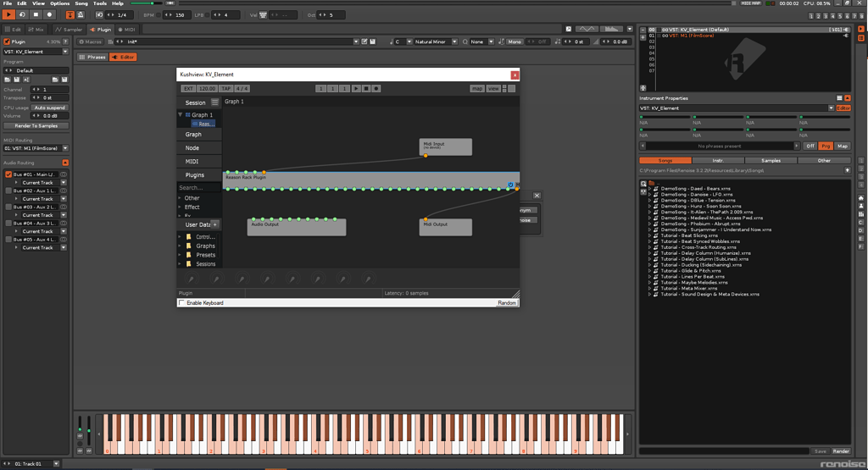The height and width of the screenshot is (470, 868).
Task: Click the instrument list auto-select icon
Action: (x=643, y=88)
